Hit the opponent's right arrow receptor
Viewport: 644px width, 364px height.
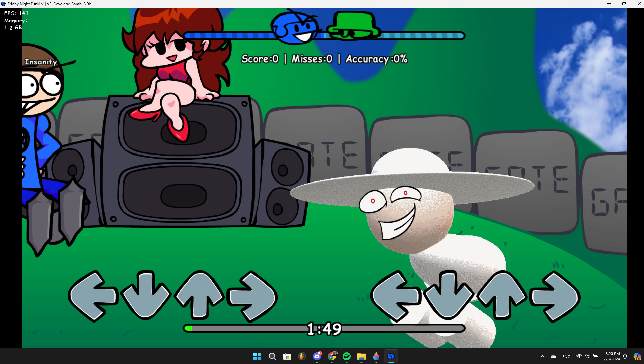coord(252,296)
